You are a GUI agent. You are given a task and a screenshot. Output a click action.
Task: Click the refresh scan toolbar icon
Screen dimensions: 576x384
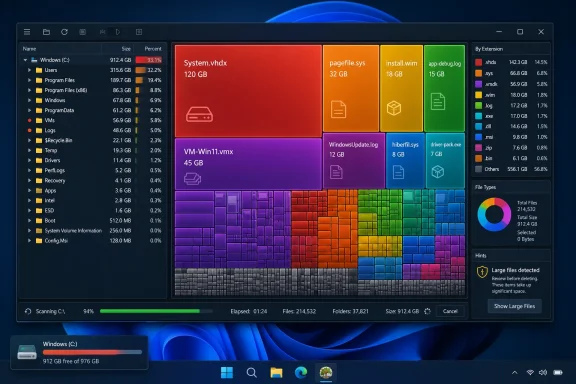pyautogui.click(x=64, y=32)
